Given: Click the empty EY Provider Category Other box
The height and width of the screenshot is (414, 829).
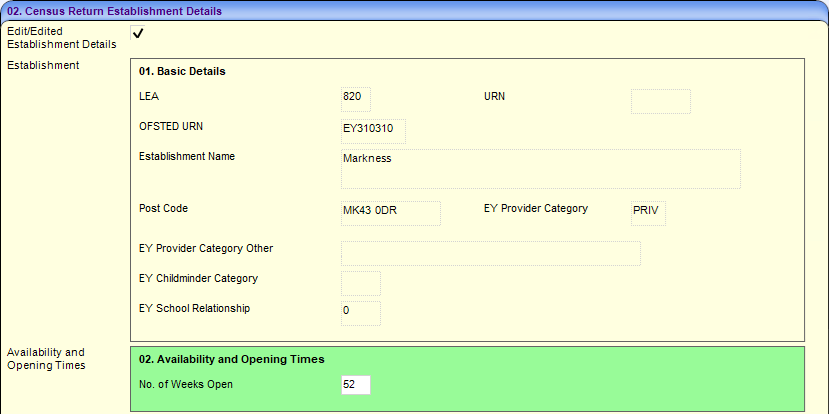Looking at the screenshot, I should click(x=490, y=253).
